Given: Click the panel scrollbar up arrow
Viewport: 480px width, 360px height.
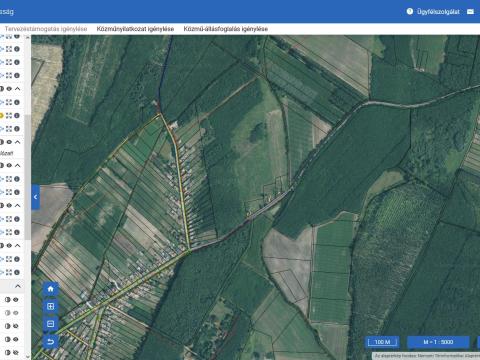Looking at the screenshot, I should (x=28, y=37).
